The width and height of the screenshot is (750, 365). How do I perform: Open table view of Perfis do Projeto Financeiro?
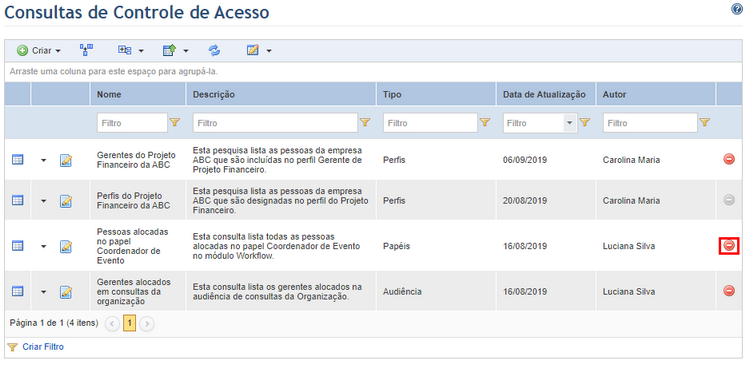(x=17, y=200)
